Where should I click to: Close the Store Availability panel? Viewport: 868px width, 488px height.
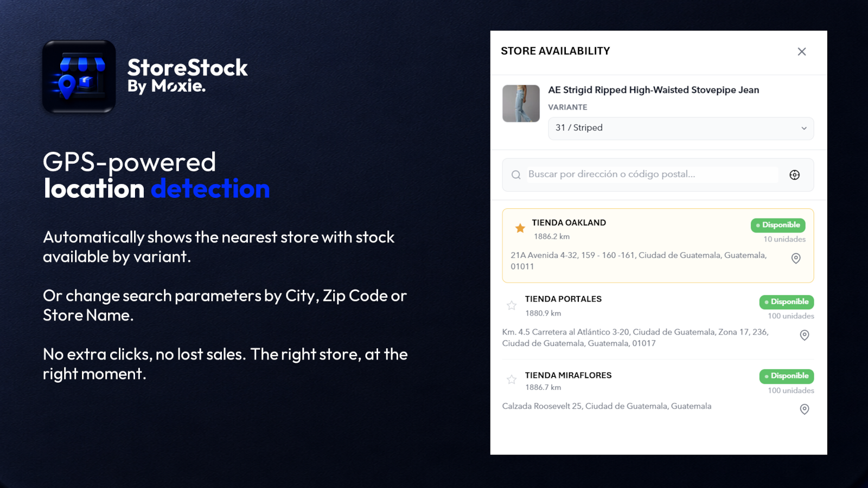[x=802, y=52]
